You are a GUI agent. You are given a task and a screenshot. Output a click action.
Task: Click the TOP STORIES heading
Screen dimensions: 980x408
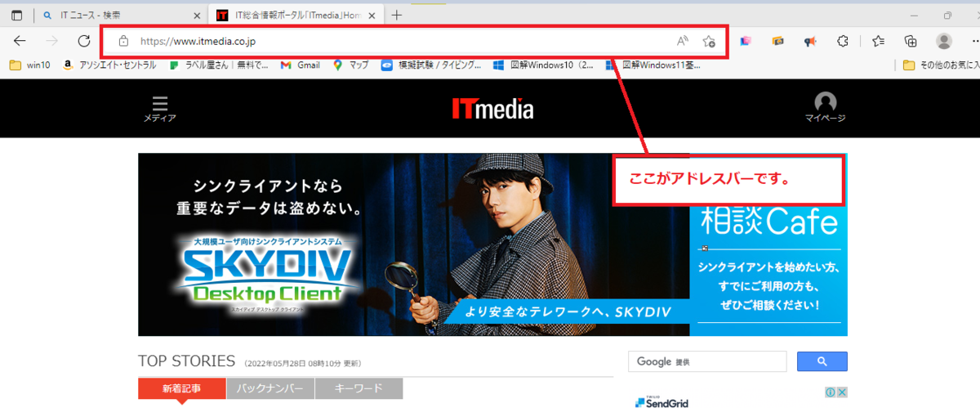pos(186,361)
